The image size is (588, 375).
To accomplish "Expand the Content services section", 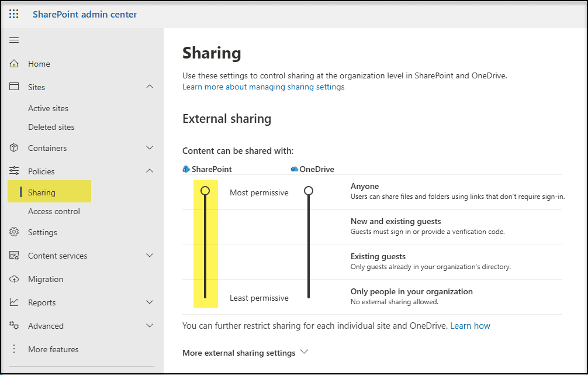I will pos(150,256).
